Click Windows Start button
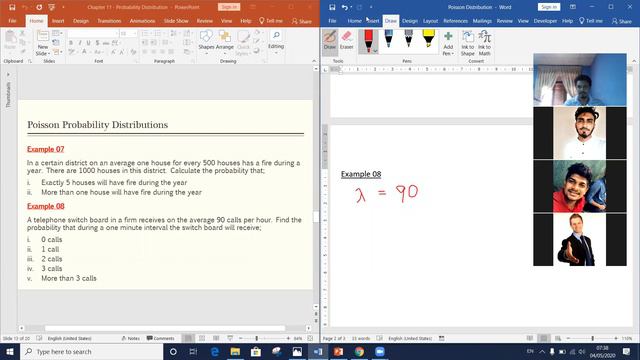This screenshot has height=360, width=640. (x=10, y=351)
